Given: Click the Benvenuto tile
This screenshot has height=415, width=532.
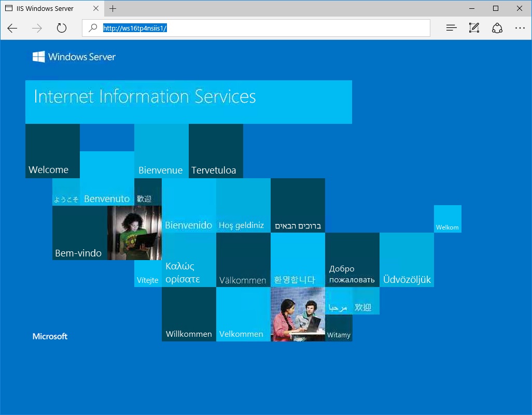Looking at the screenshot, I should (107, 178).
